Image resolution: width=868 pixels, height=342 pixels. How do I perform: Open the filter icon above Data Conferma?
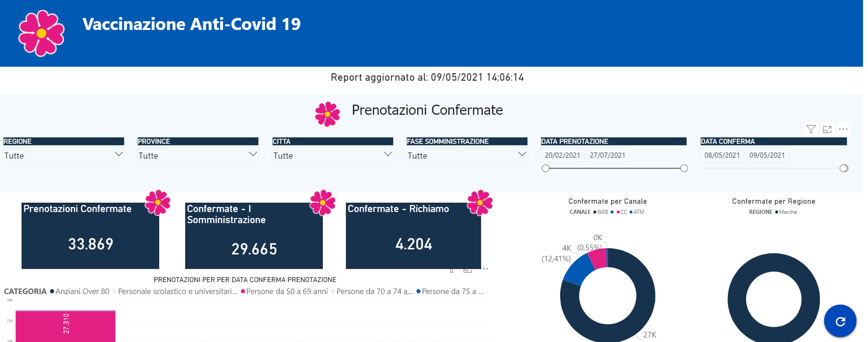pyautogui.click(x=811, y=129)
